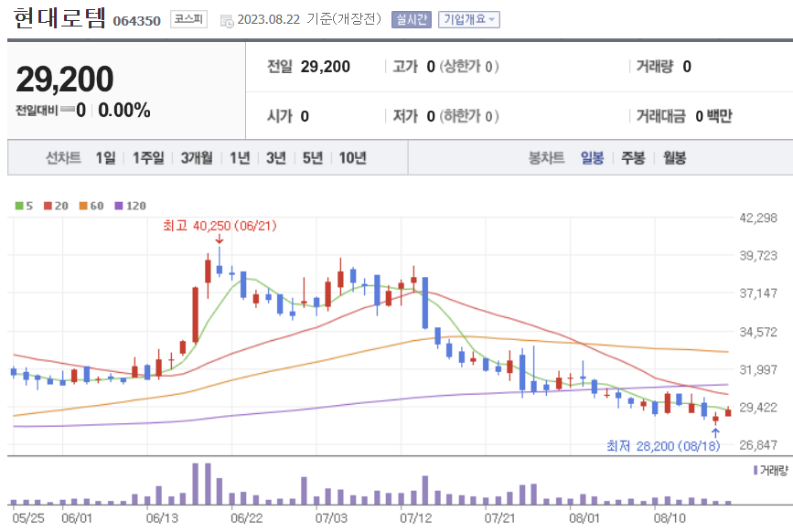Click the green 5-day moving average swatch
This screenshot has height=532, width=793.
(19, 206)
